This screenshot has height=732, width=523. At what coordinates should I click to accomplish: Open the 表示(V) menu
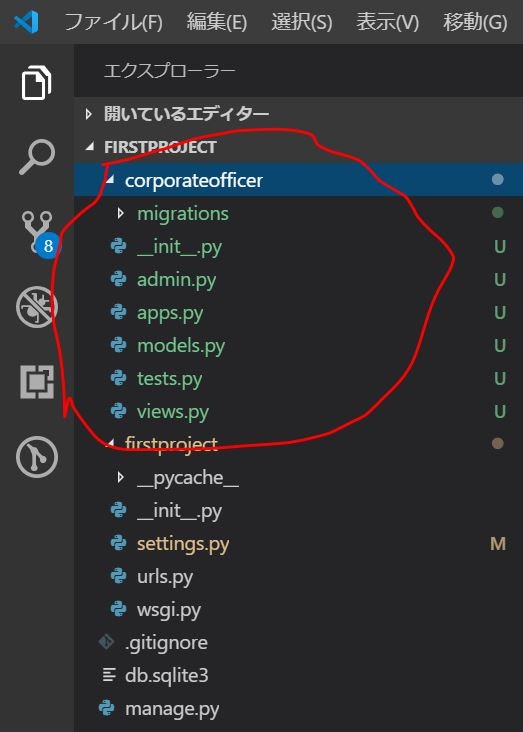(388, 22)
